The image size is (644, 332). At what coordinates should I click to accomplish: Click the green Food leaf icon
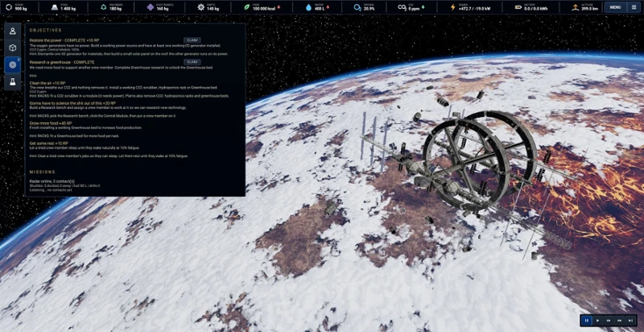point(247,7)
